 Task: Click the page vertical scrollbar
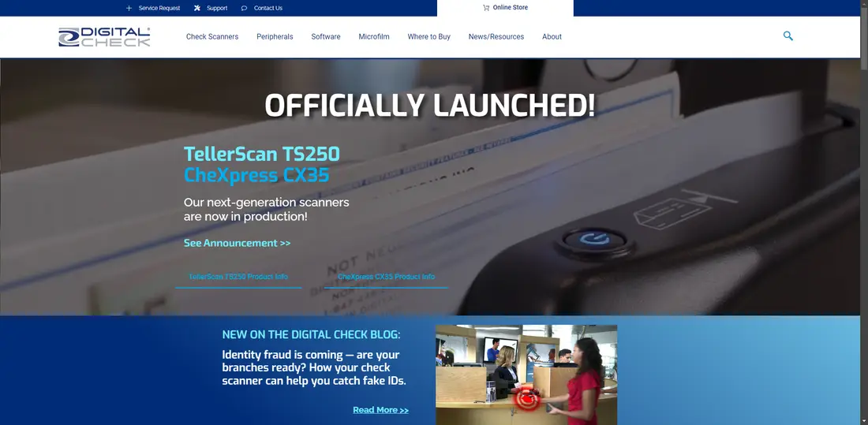[864, 213]
